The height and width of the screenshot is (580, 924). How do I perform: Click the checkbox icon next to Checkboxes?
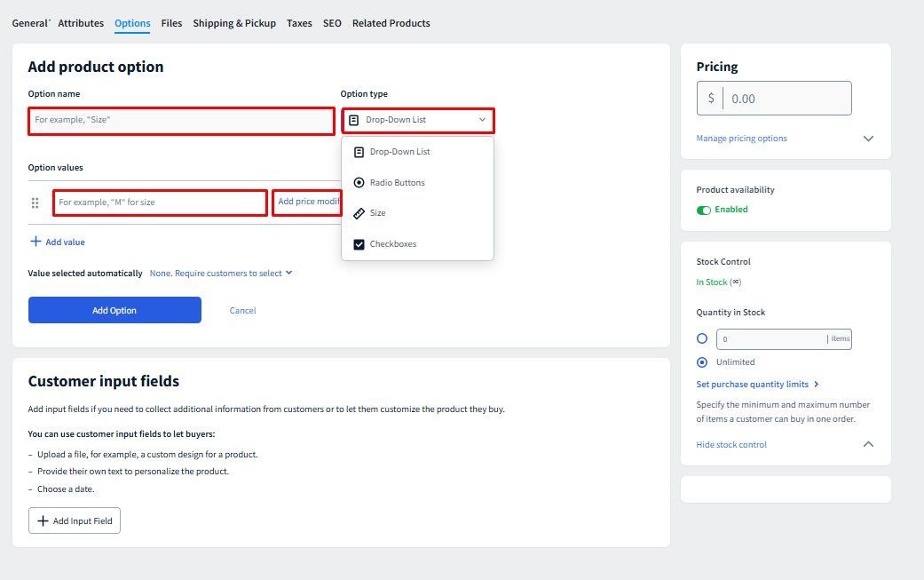point(359,244)
